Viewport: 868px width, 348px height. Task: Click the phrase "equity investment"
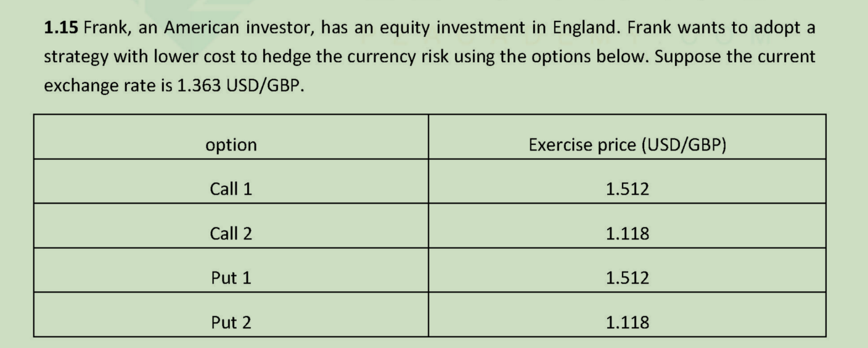pos(456,29)
